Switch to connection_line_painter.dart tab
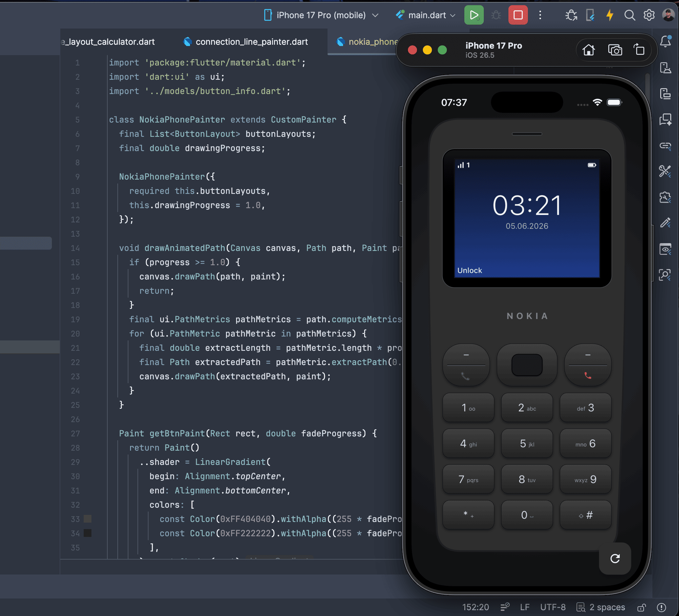Image resolution: width=679 pixels, height=616 pixels. [x=245, y=42]
